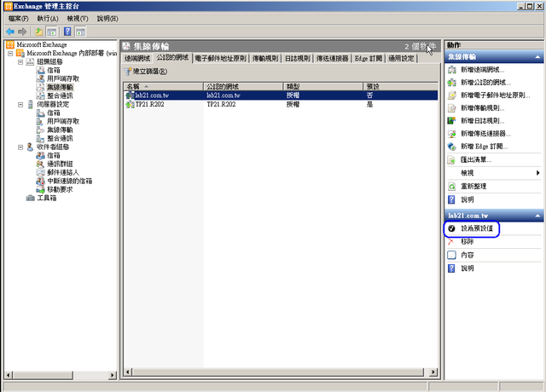Click 說明 in the lab21.com.tw actions section
The image size is (546, 392).
point(468,268)
